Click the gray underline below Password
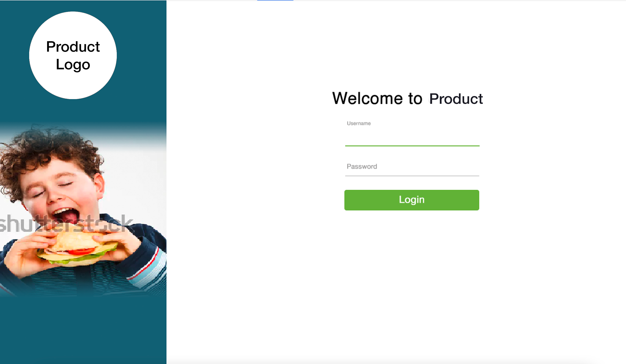 [x=412, y=176]
